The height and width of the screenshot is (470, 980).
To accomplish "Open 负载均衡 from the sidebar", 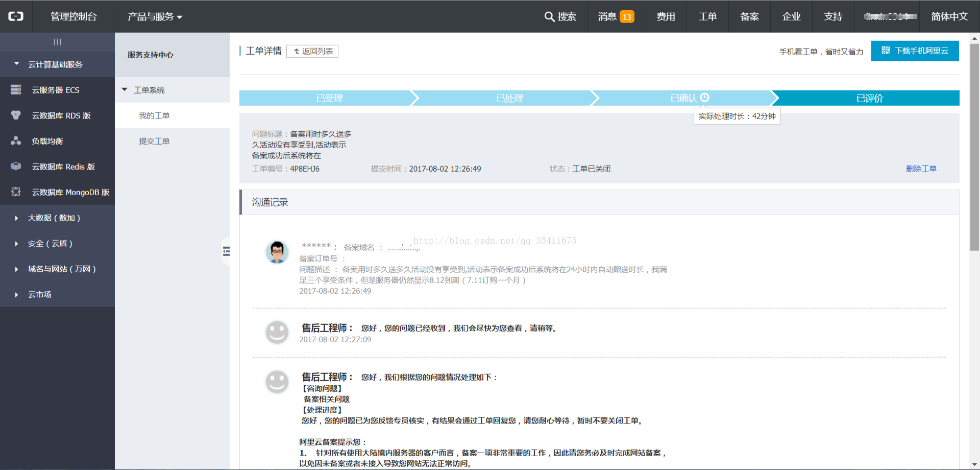I will click(x=57, y=141).
